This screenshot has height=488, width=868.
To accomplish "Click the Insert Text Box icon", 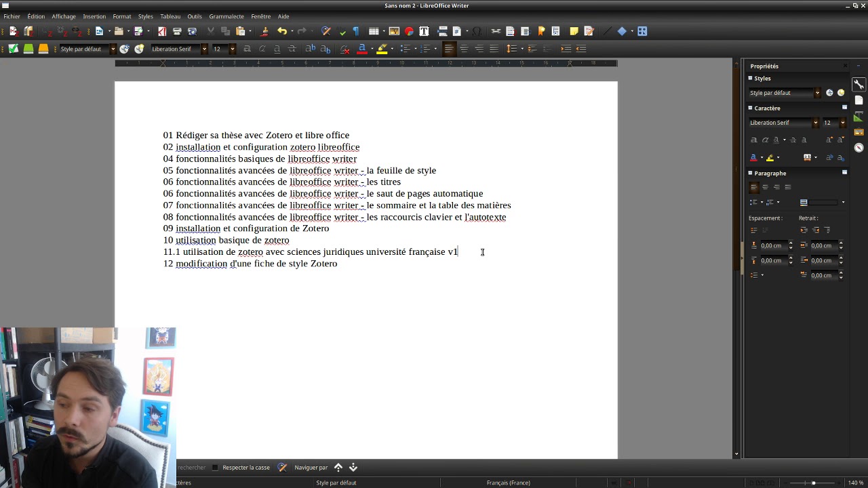I will pyautogui.click(x=424, y=31).
